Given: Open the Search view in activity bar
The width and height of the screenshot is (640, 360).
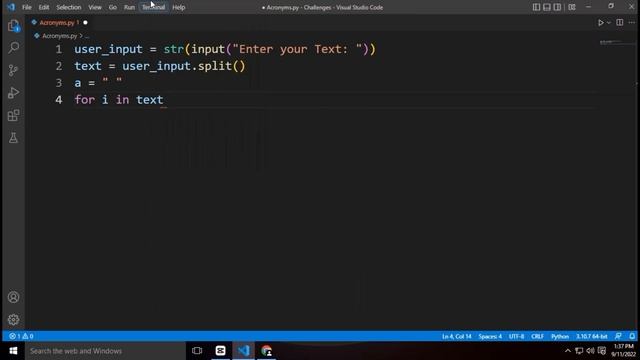Looking at the screenshot, I should point(13,48).
